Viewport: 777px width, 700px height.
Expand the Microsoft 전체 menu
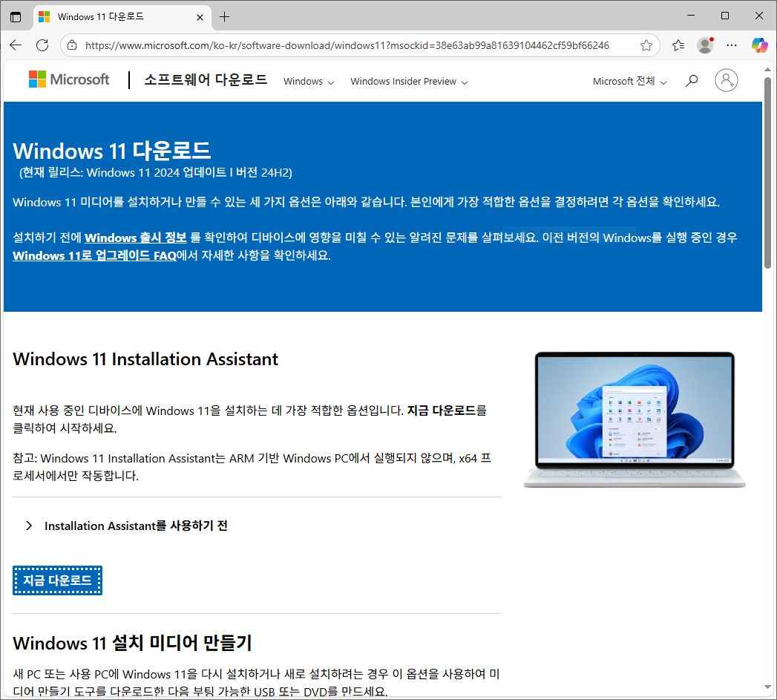(630, 82)
